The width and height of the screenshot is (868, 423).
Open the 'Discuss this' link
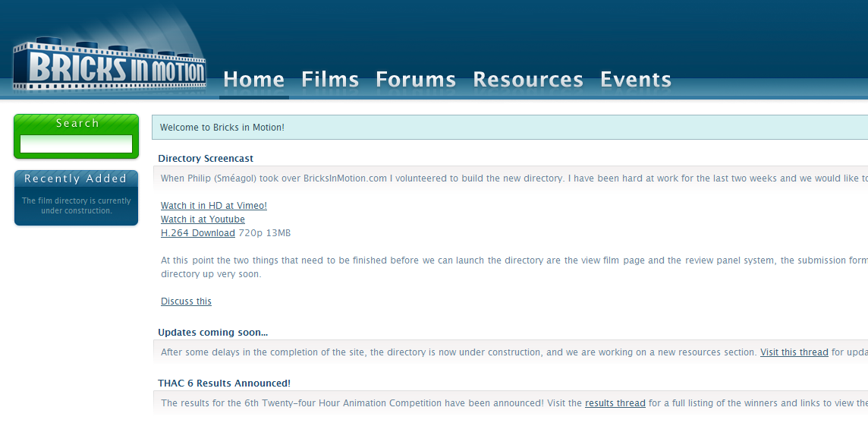click(x=186, y=301)
